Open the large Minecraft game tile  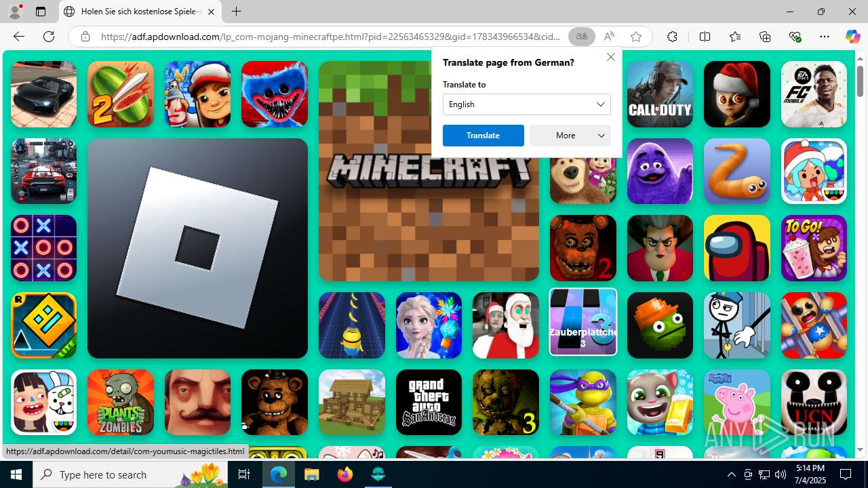[429, 171]
